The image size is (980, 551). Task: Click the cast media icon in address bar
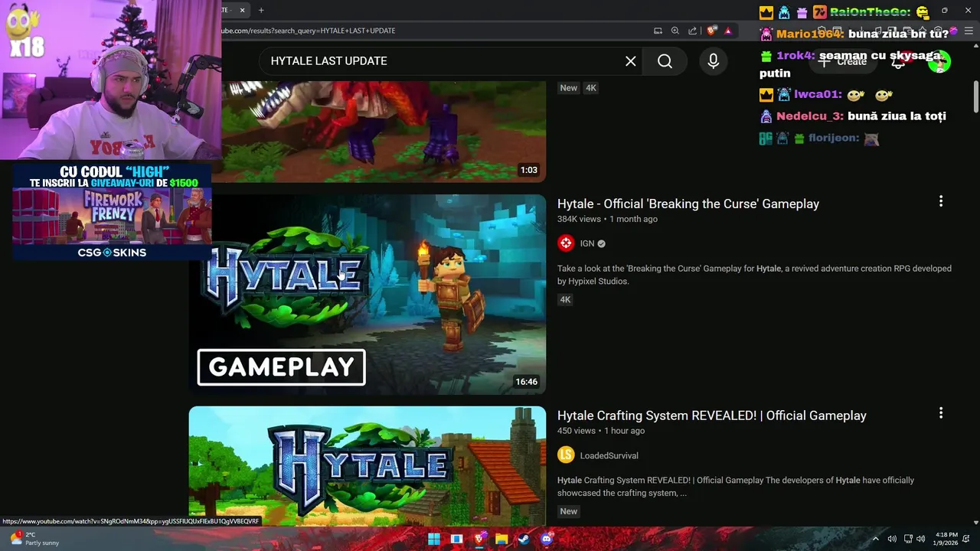[x=658, y=31]
